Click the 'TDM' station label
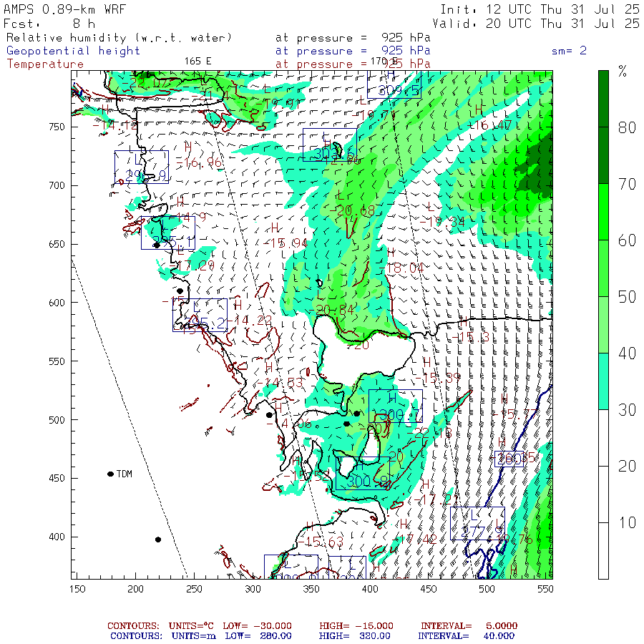The height and width of the screenshot is (644, 644). (125, 474)
